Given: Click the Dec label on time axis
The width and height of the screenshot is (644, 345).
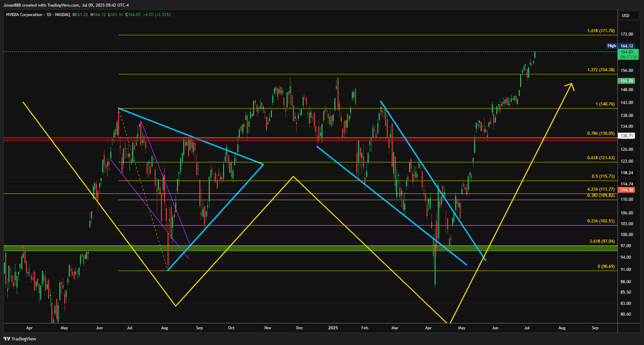Looking at the screenshot, I should 299,327.
